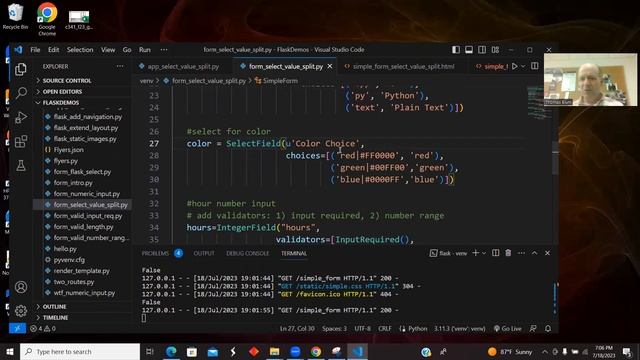Switch to Debug Console panel tab
The height and width of the screenshot is (360, 640).
click(247, 253)
